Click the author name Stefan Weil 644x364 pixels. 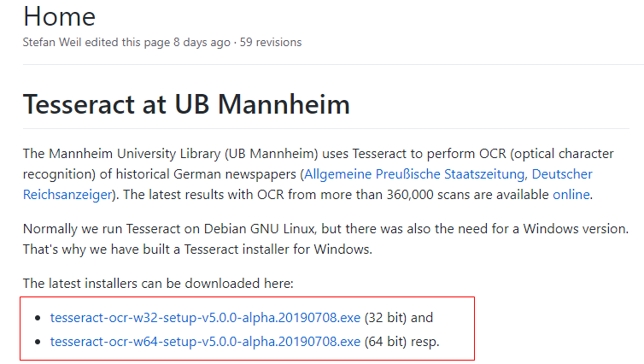pos(55,42)
